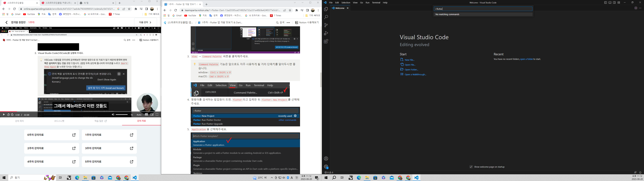
Task: Toggle VS Code bottom panel layout icon
Action: (610, 3)
